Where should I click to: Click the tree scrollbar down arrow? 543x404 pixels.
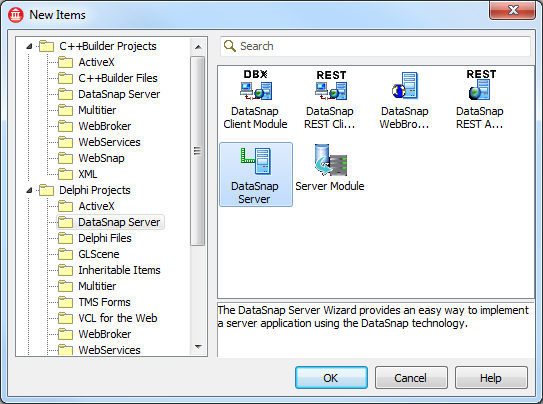coord(198,347)
